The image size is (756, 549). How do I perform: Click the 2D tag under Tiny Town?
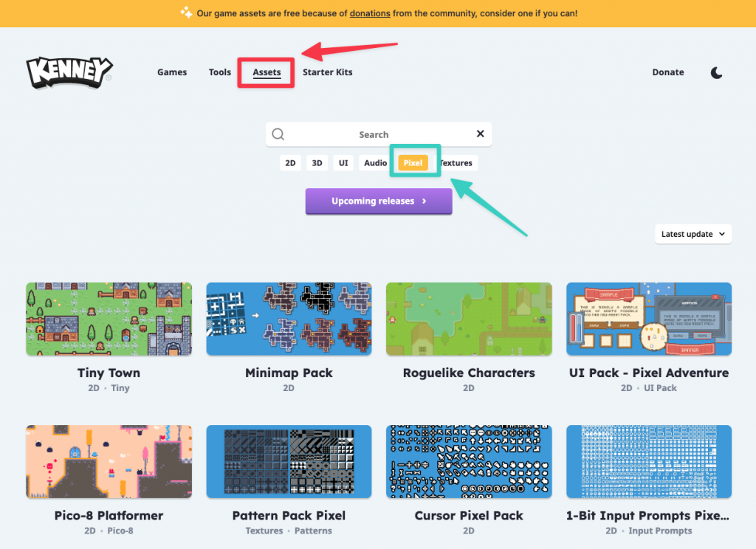[x=94, y=388]
